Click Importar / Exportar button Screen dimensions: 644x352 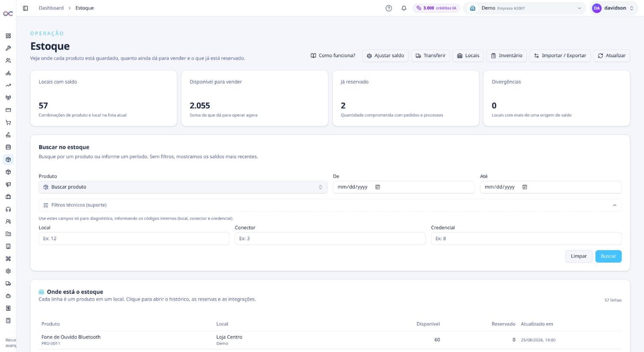(560, 55)
